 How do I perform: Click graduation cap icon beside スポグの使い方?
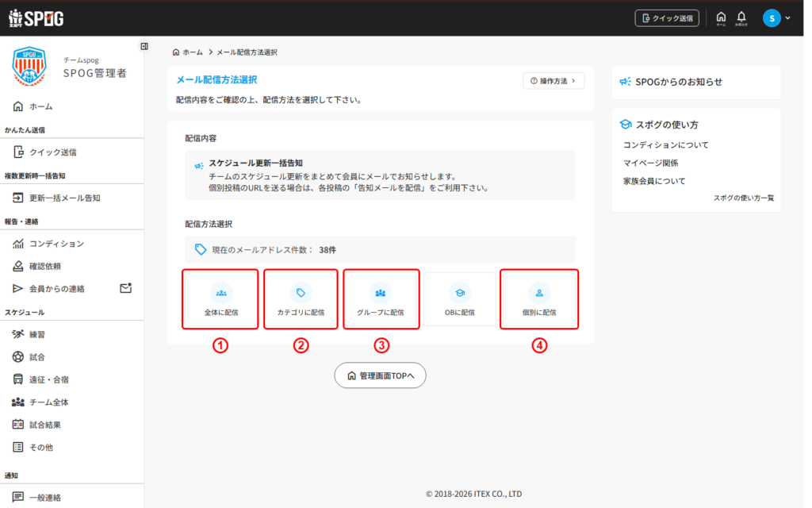[x=626, y=125]
